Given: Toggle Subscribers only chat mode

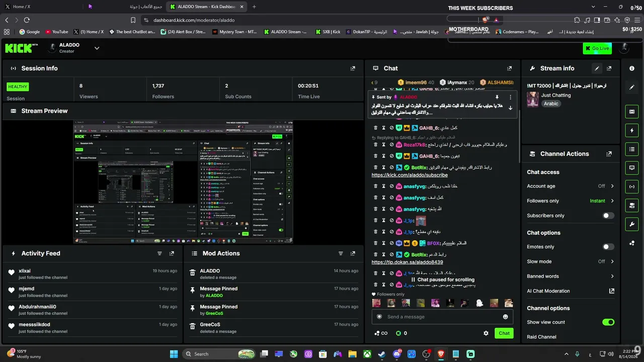Looking at the screenshot, I should (x=608, y=216).
